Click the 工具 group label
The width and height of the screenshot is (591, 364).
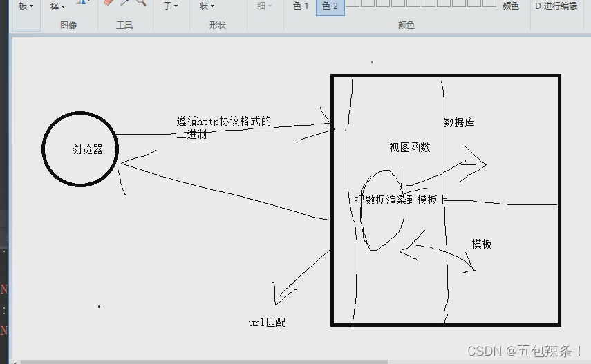(x=124, y=26)
